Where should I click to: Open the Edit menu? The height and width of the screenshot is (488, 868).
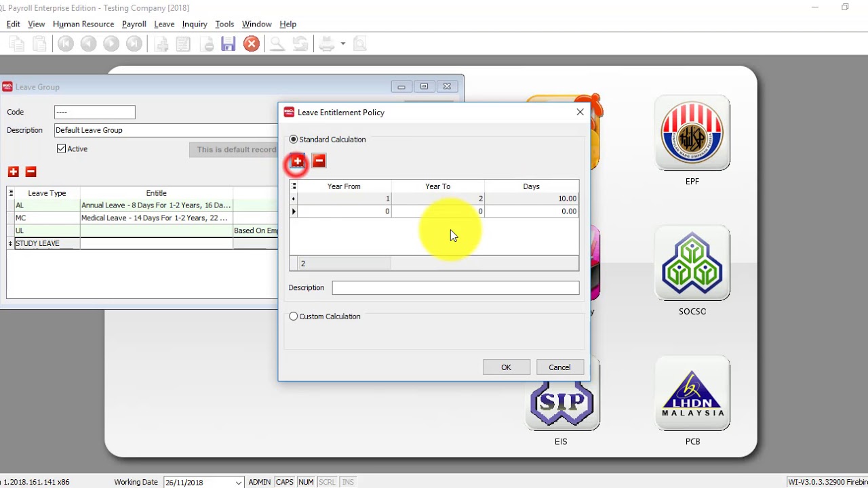point(13,24)
